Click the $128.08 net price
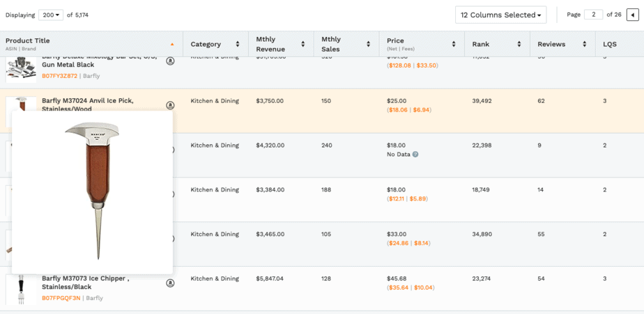644x314 pixels. (x=399, y=65)
